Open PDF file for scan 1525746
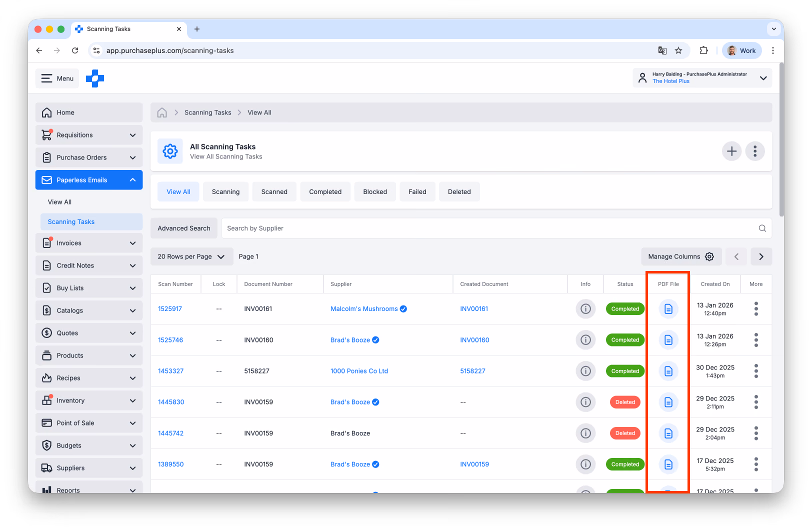Image resolution: width=812 pixels, height=530 pixels. pyautogui.click(x=668, y=340)
